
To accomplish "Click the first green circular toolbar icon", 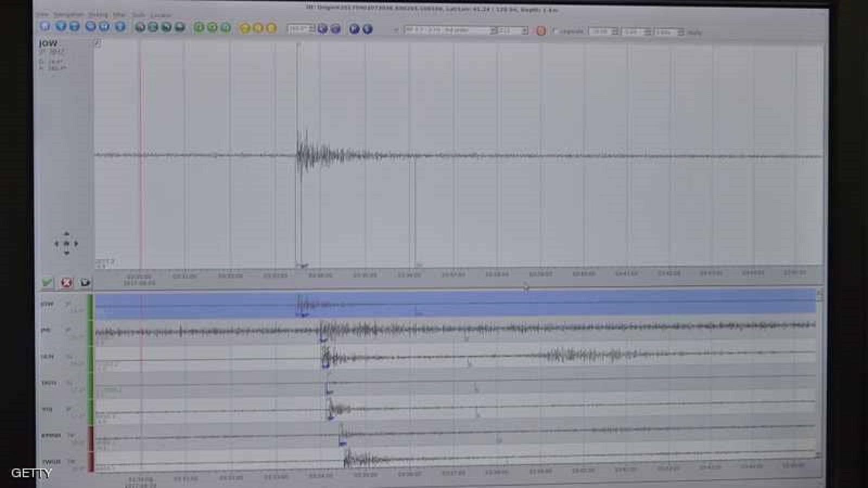I will [199, 28].
